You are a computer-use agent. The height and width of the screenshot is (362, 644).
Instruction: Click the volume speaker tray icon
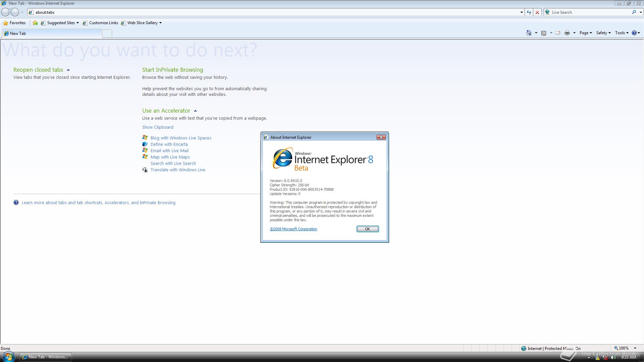tap(613, 357)
